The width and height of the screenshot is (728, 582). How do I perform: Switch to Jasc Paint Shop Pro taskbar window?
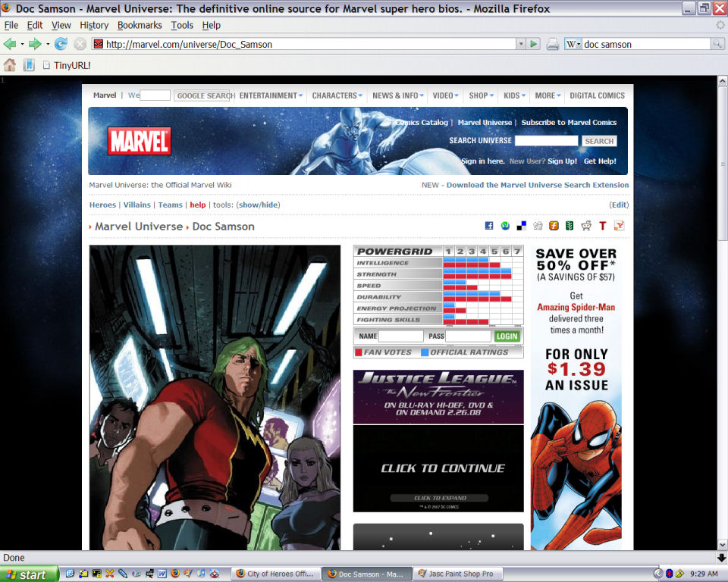tap(457, 574)
